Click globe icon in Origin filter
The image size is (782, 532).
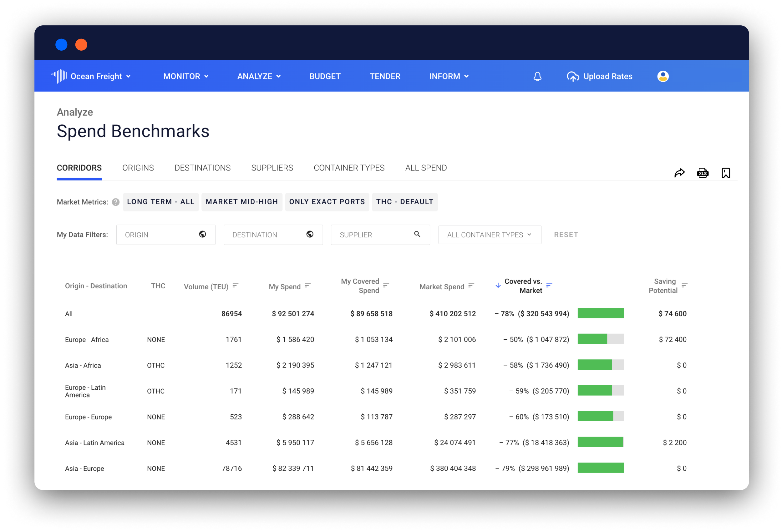pyautogui.click(x=203, y=234)
